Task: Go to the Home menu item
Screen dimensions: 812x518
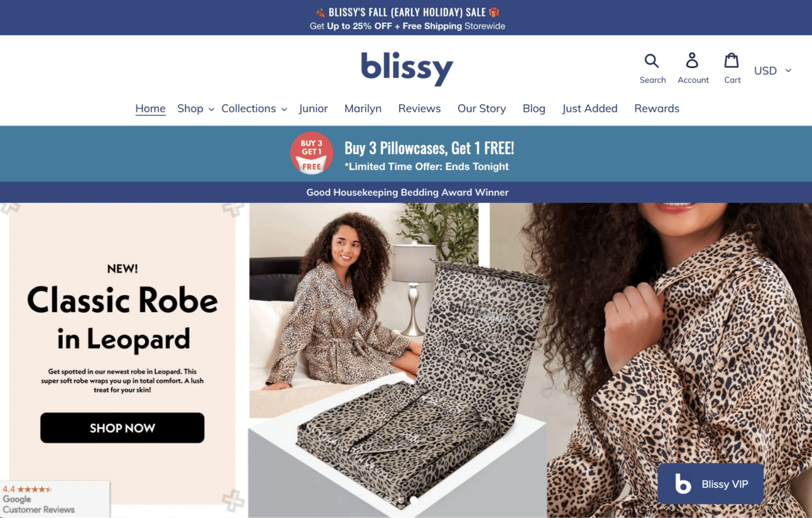Action: [x=150, y=109]
